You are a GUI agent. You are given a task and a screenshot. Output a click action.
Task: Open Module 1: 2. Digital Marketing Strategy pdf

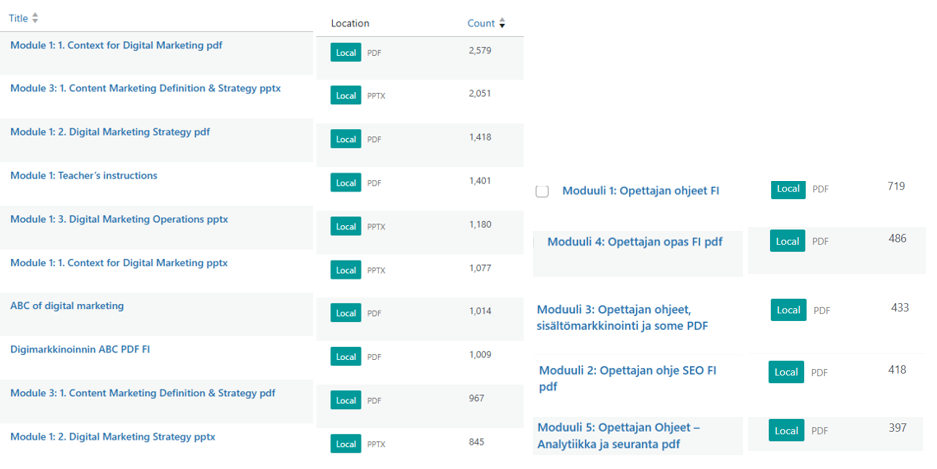pos(110,132)
